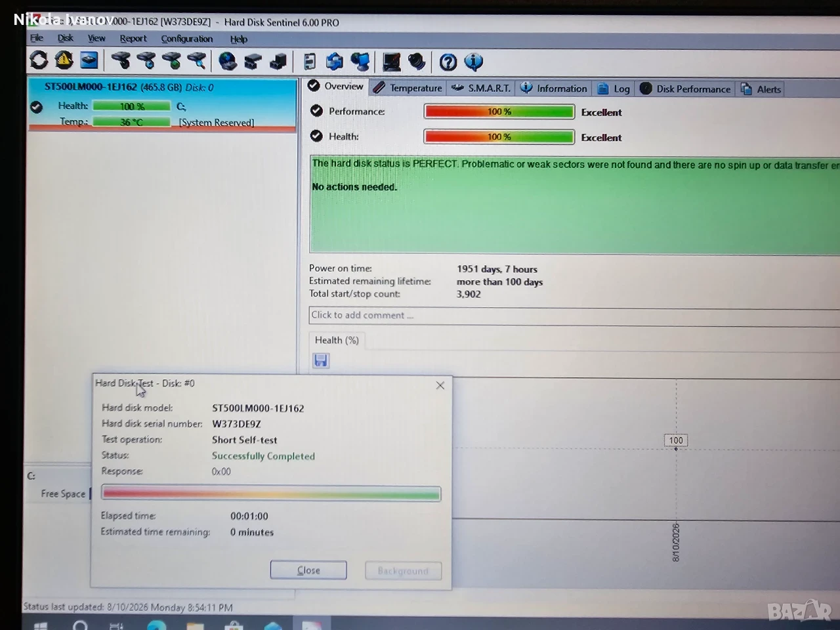Open the Configuration menu

coord(187,39)
